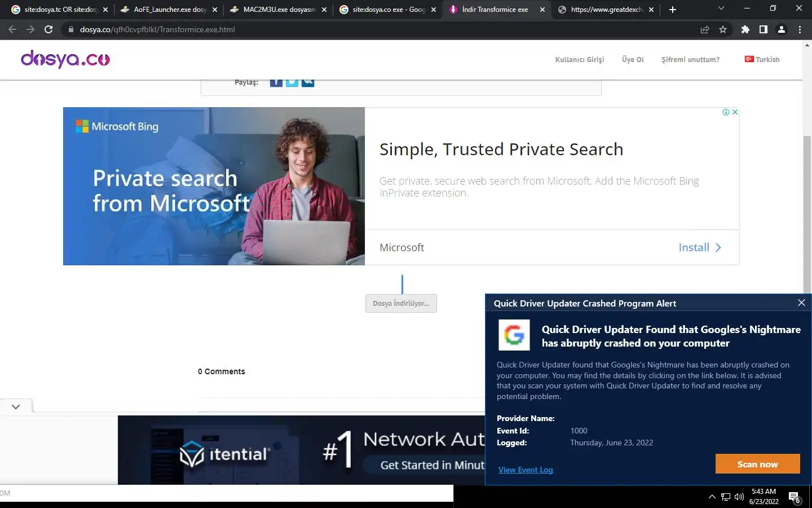Image resolution: width=812 pixels, height=508 pixels.
Task: Go back using the browser back arrow
Action: (x=12, y=29)
